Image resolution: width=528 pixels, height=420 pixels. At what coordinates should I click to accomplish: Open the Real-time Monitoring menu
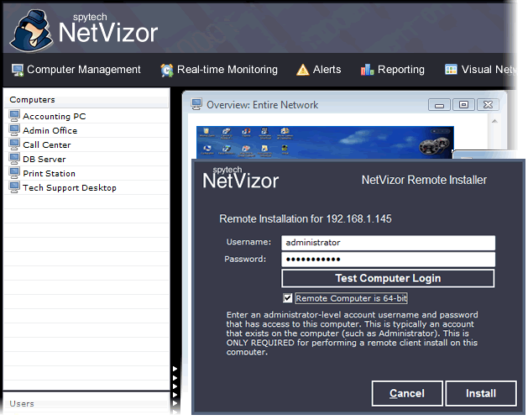click(x=219, y=70)
